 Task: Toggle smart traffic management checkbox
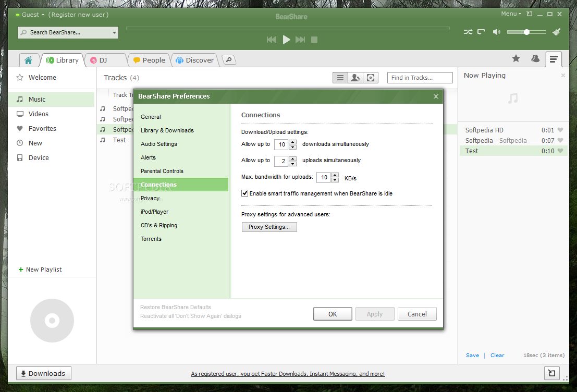244,193
